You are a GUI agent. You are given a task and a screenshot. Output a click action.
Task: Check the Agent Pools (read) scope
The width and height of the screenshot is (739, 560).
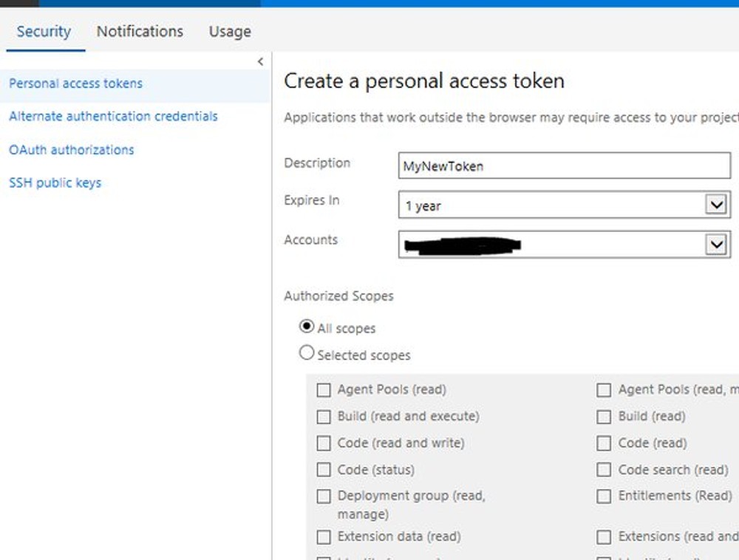(324, 389)
